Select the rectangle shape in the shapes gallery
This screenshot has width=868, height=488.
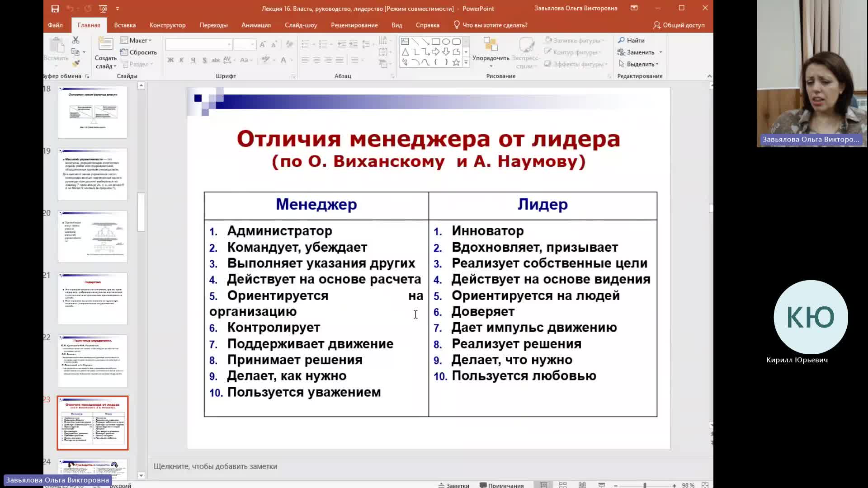tap(436, 41)
